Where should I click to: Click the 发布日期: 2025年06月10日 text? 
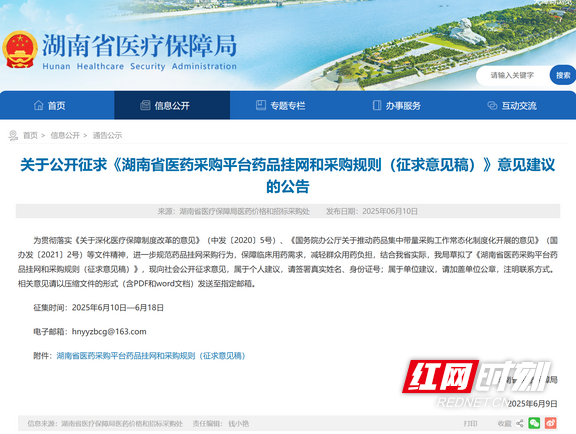pos(371,211)
